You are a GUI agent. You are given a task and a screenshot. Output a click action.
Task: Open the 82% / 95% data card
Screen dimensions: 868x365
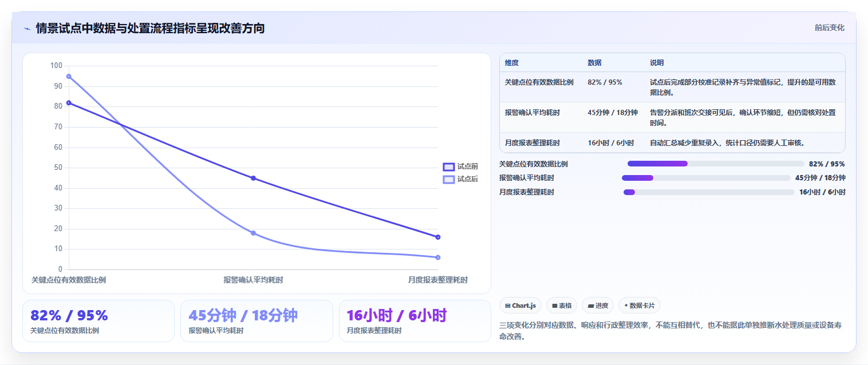coord(98,321)
